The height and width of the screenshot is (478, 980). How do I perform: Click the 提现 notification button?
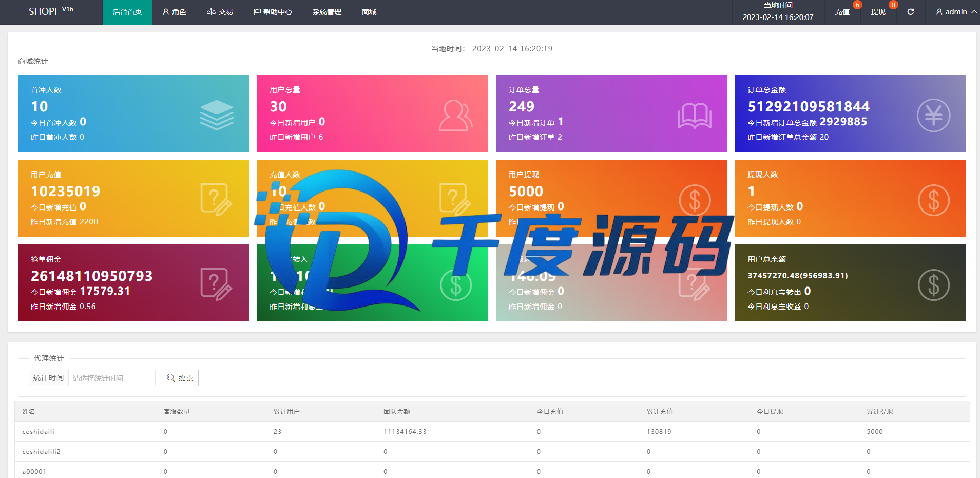coord(878,12)
